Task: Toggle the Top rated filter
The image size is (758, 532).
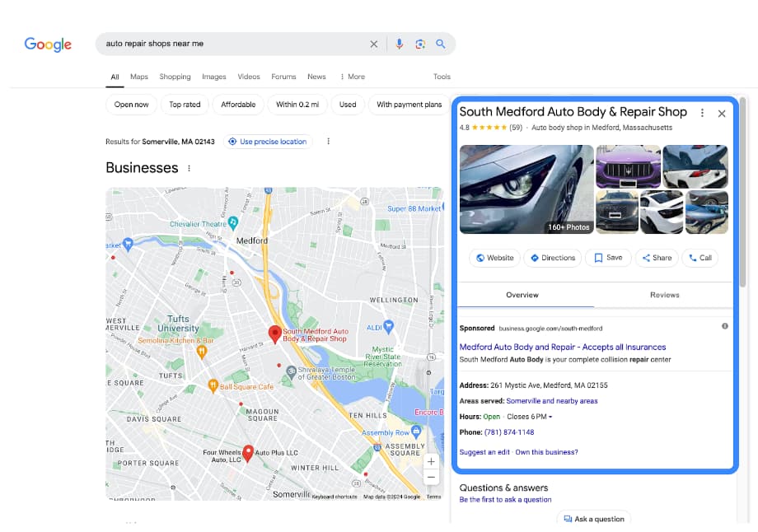Action: point(185,105)
